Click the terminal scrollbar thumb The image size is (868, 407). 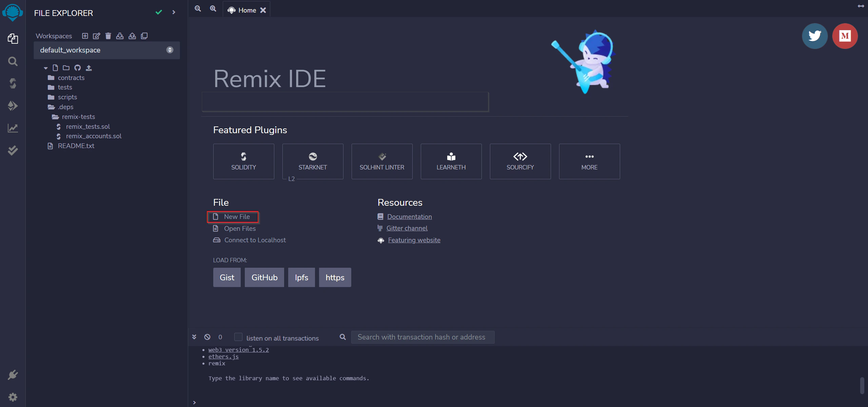point(862,386)
